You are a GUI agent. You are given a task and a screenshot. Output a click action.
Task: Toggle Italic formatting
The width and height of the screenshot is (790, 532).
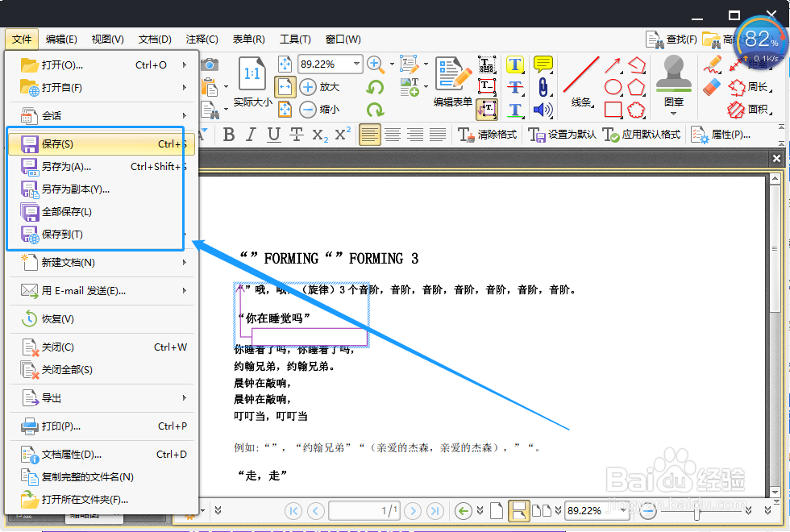click(x=251, y=135)
